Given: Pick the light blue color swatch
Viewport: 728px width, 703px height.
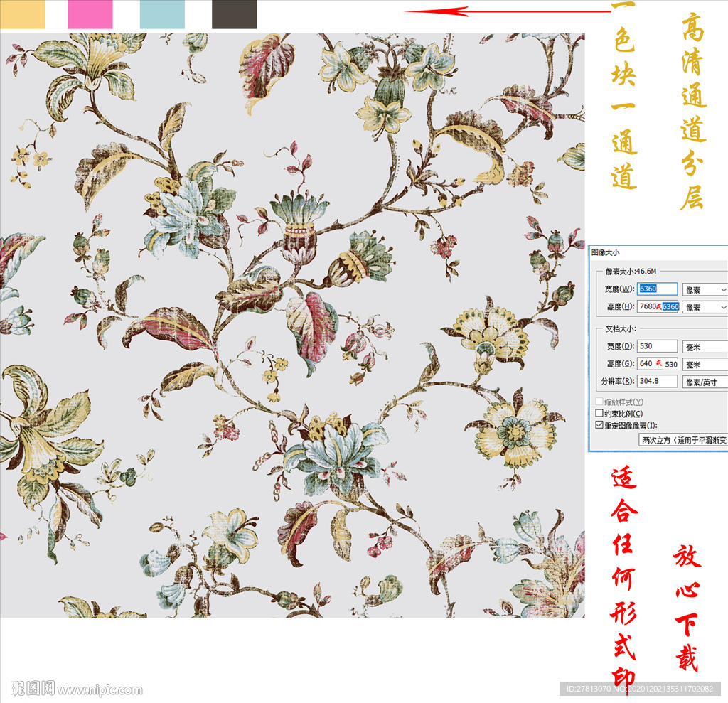Looking at the screenshot, I should (x=162, y=14).
